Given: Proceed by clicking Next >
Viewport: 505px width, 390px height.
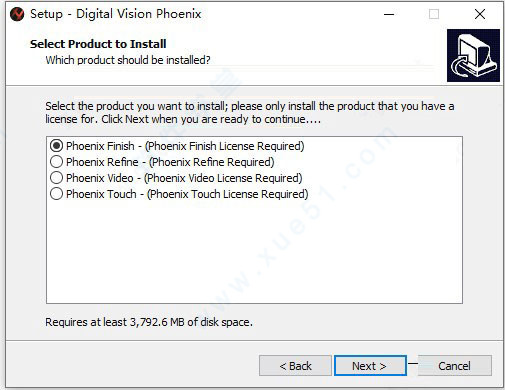Looking at the screenshot, I should tap(370, 366).
